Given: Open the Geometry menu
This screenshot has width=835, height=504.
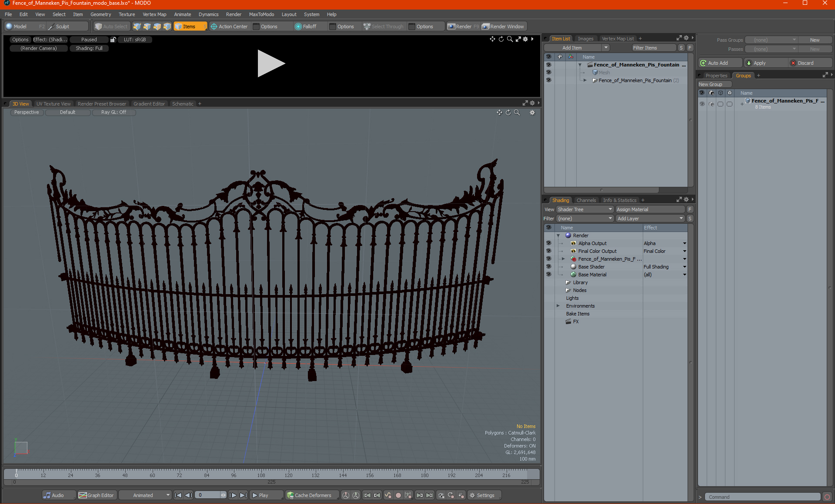Looking at the screenshot, I should tap(100, 14).
